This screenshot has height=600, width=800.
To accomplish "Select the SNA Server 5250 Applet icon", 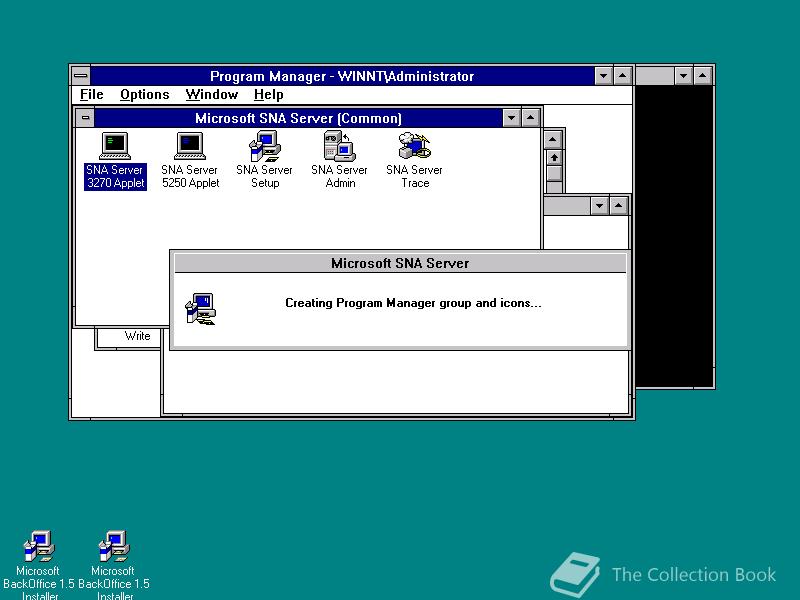I will (x=190, y=160).
